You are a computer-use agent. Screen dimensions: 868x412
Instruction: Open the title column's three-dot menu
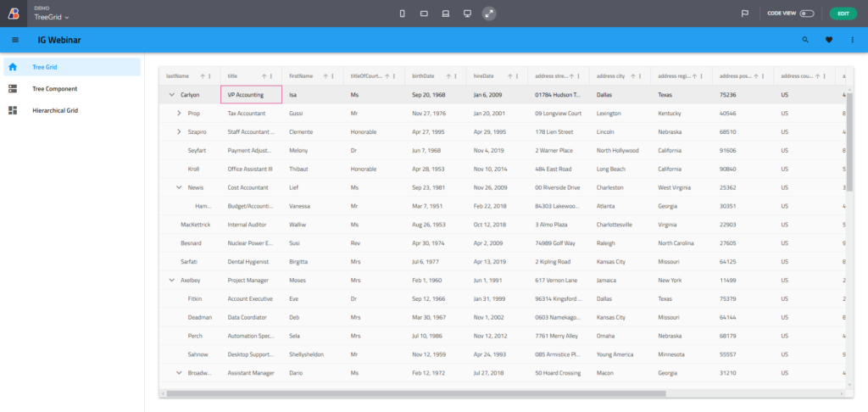[x=273, y=76]
